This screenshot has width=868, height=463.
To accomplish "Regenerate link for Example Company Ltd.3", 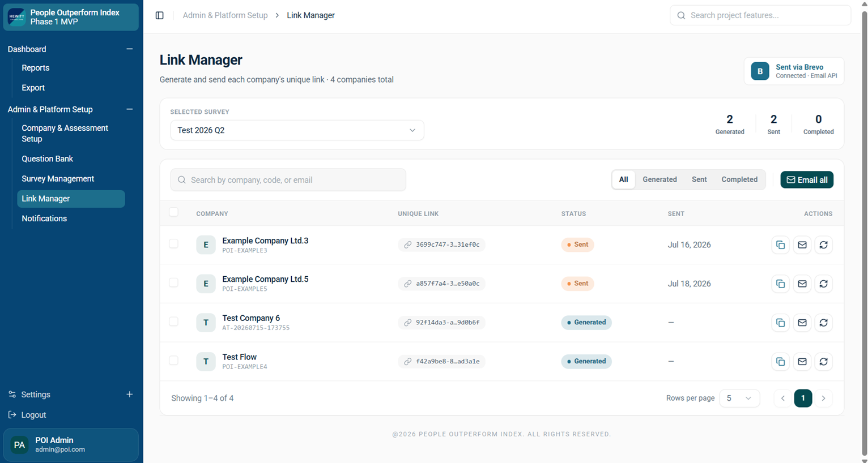I will coord(823,245).
